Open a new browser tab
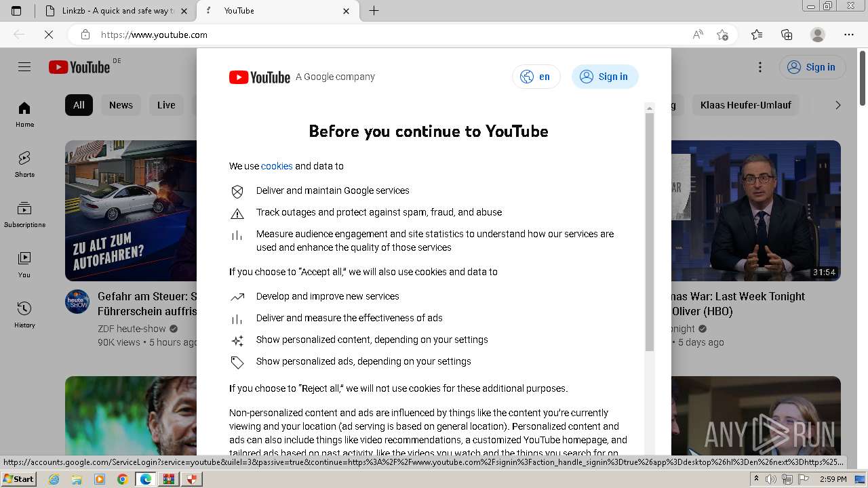This screenshot has height=488, width=868. tap(374, 11)
